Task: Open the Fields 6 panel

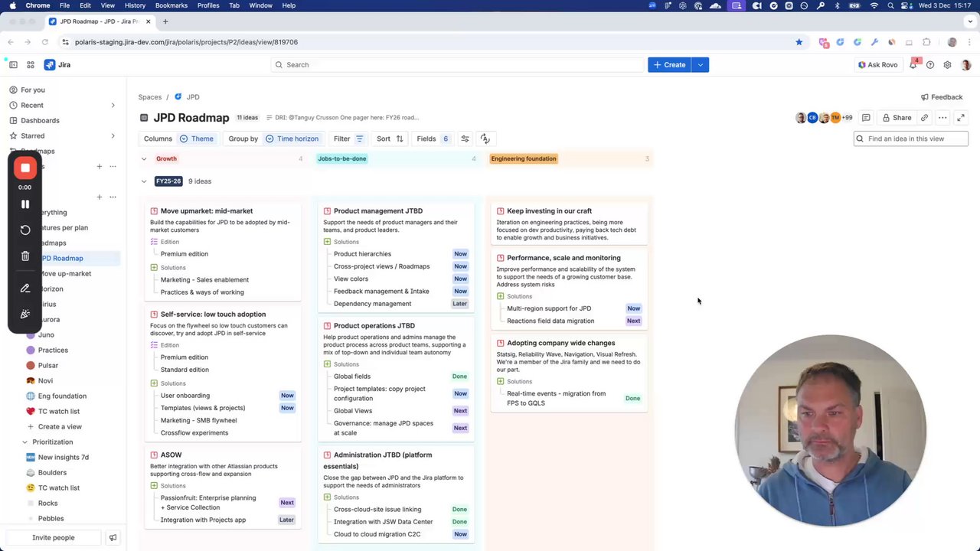Action: click(x=433, y=139)
